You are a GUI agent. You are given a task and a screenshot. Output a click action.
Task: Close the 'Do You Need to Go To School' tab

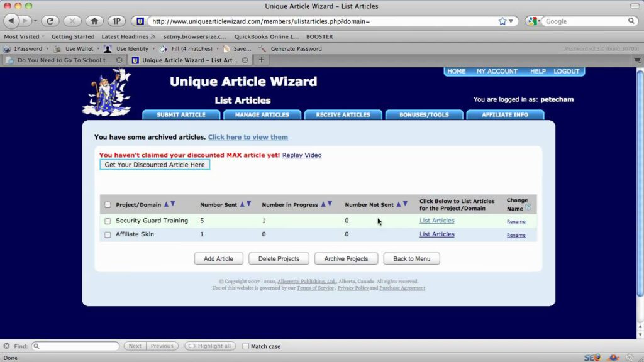pos(119,60)
